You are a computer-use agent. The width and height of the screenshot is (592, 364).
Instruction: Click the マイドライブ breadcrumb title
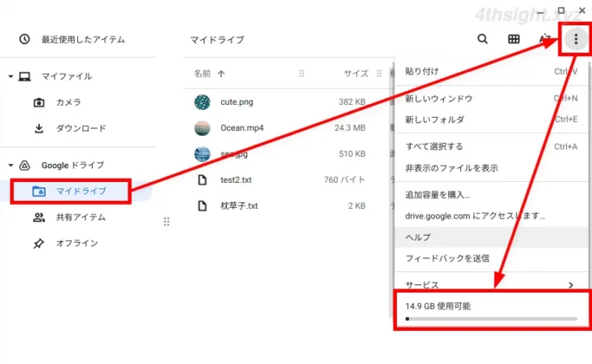point(217,40)
